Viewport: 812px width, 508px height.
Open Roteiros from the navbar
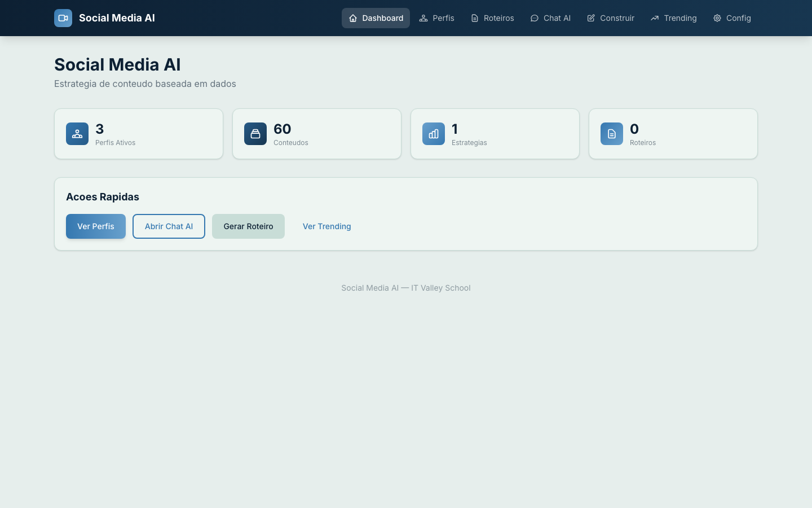pos(492,18)
